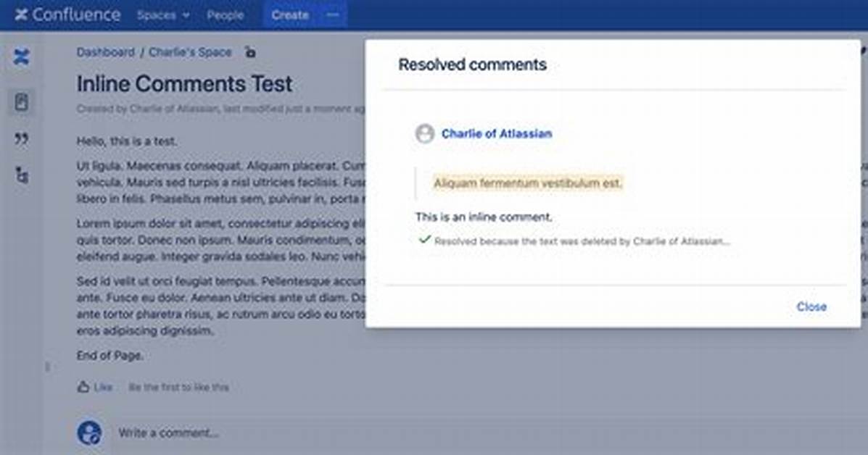Click Be the first to like this text
The width and height of the screenshot is (868, 455).
178,388
